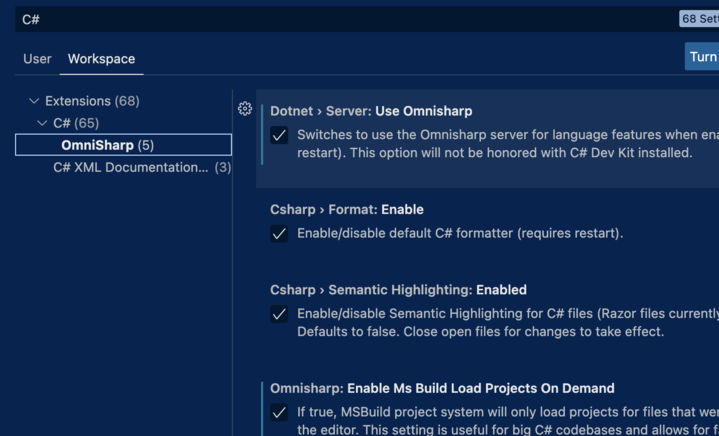Click the 'If true, MSBuild project system' description
This screenshot has width=719, height=436.
pyautogui.click(x=508, y=420)
